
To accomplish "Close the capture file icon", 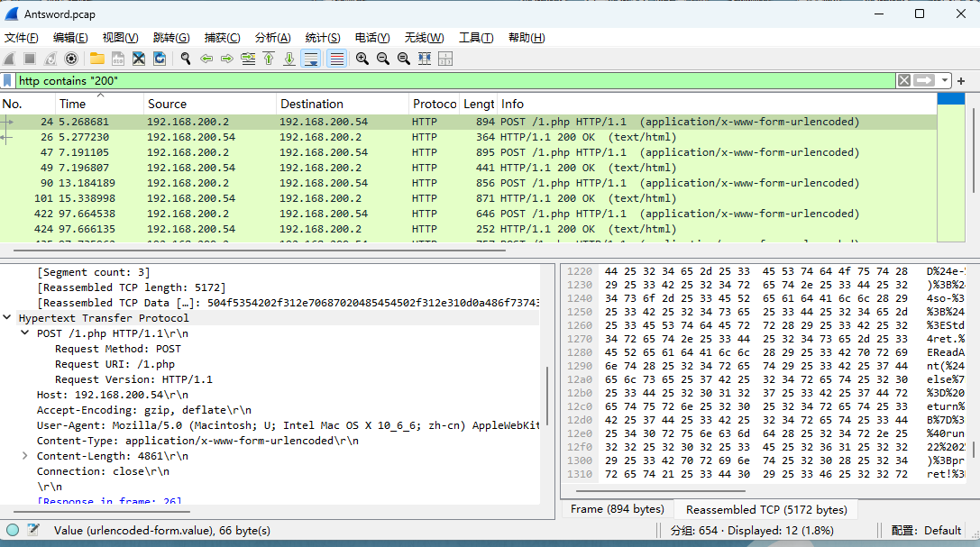I will (x=139, y=59).
